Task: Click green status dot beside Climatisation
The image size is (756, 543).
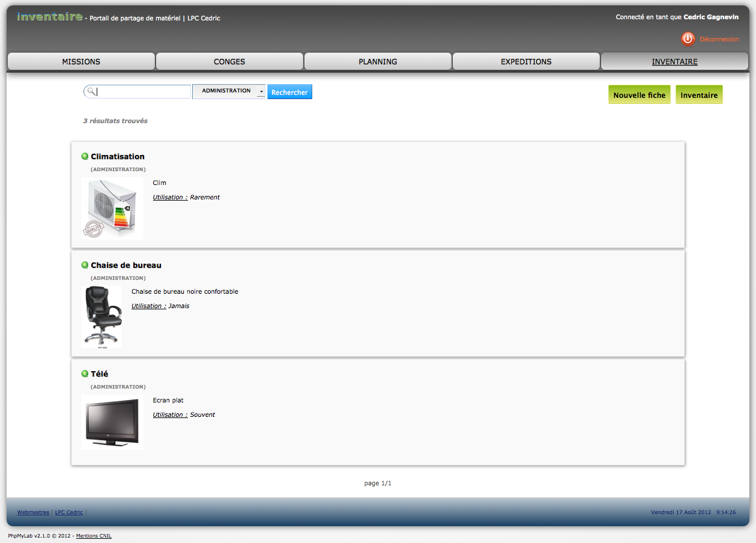Action: 85,156
